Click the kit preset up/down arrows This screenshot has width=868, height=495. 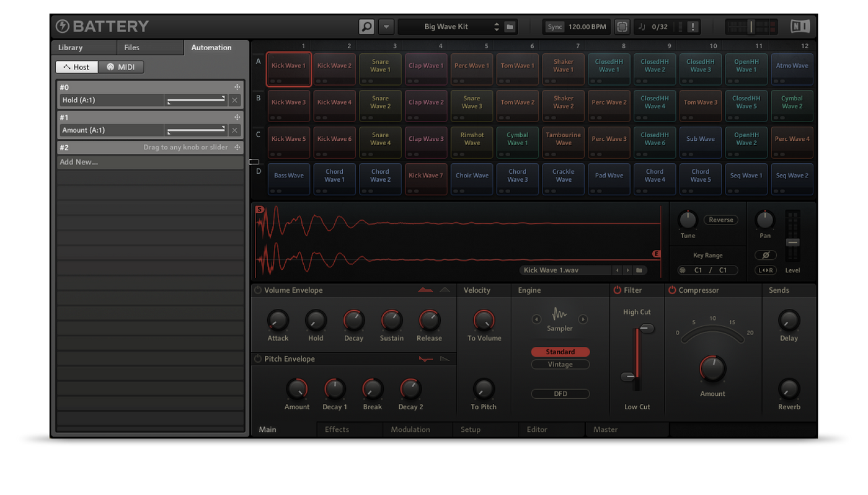[496, 27]
